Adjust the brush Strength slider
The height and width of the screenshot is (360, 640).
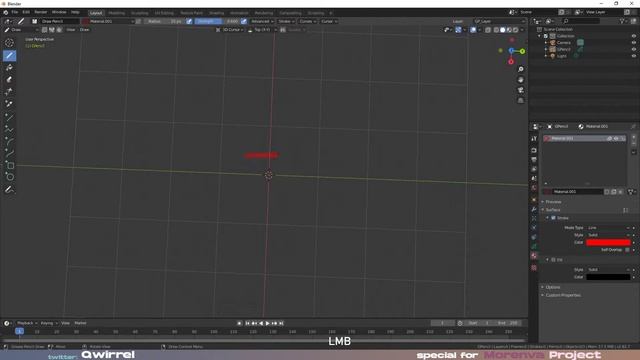pyautogui.click(x=217, y=21)
